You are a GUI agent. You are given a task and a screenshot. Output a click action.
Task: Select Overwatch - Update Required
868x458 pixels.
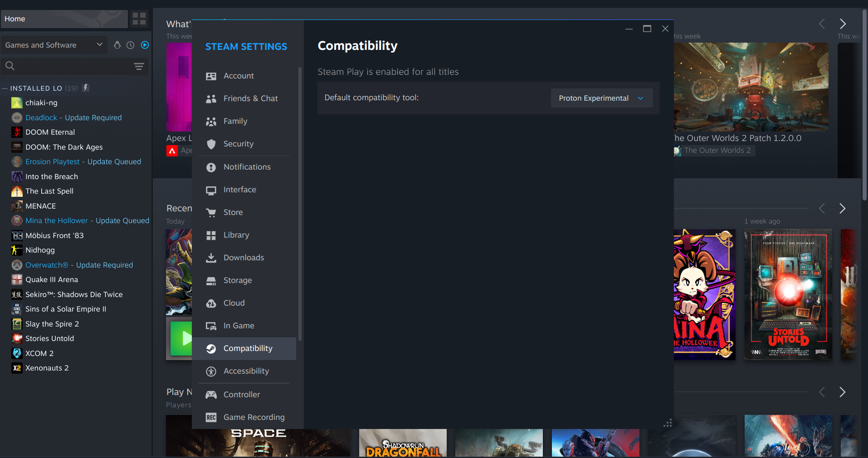[x=79, y=265]
